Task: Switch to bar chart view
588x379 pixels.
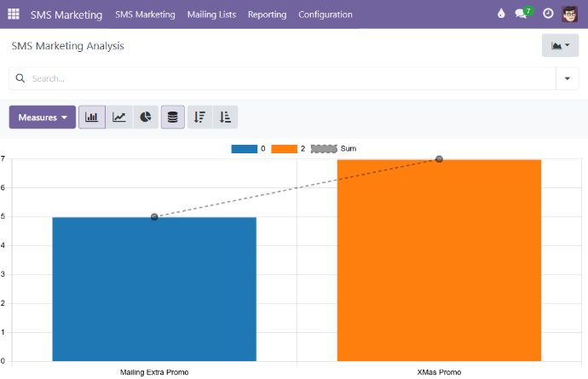Action: tap(92, 118)
